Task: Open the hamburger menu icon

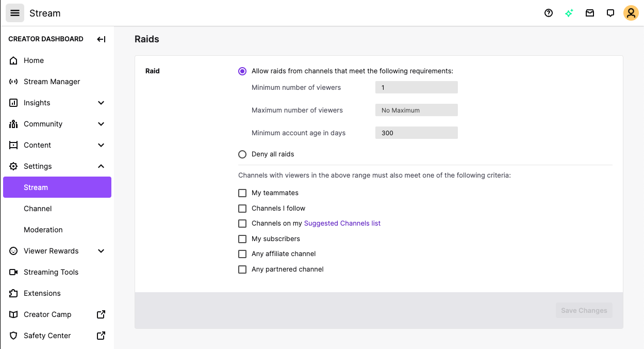Action: click(15, 13)
